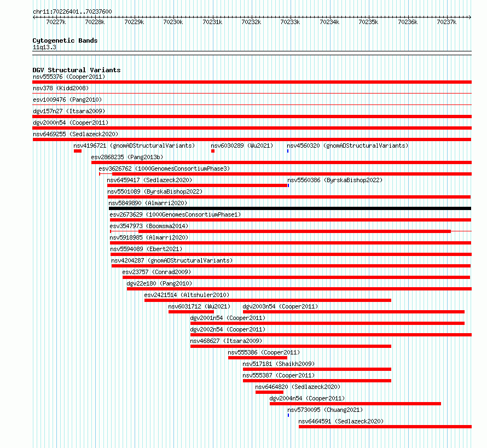This screenshot has height=448, width=487.
Task: Select the dgv2004n54 (Cooper2011) label
Action: click(x=307, y=398)
